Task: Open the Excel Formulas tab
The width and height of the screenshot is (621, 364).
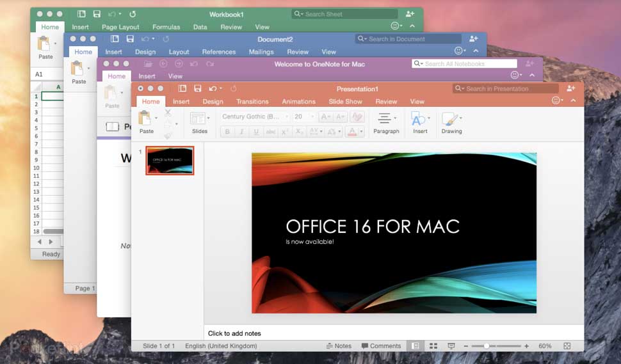Action: pyautogui.click(x=166, y=28)
